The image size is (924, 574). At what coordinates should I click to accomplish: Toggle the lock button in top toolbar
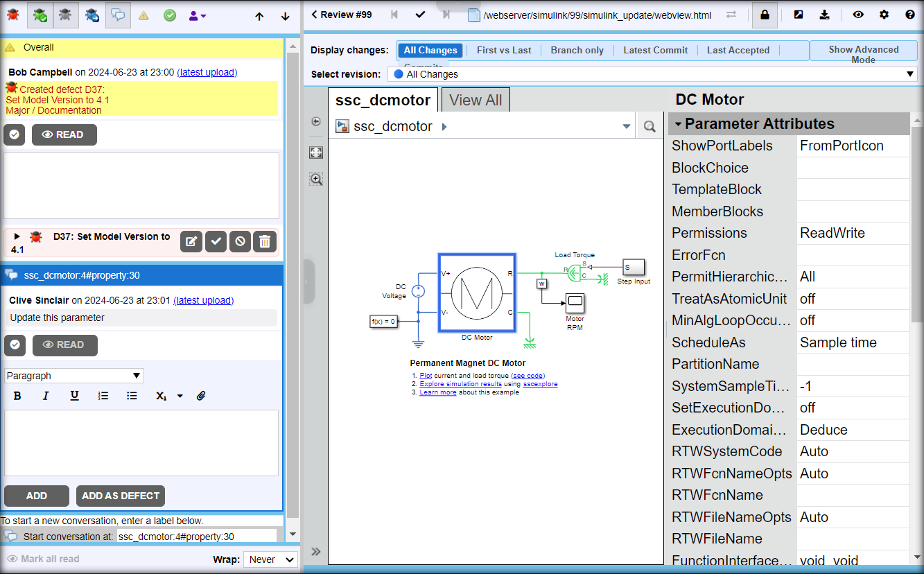[765, 15]
